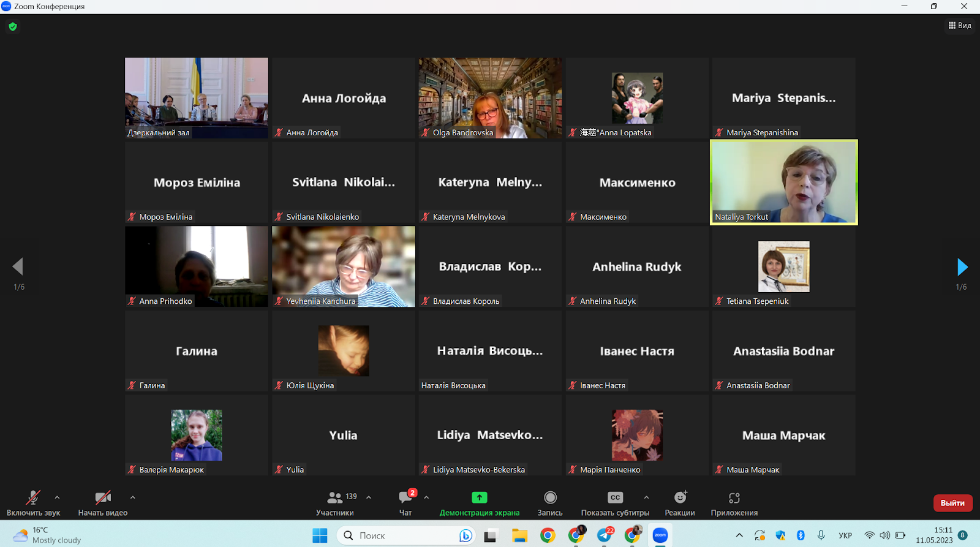Screen dimensions: 980x547
Task: Click Демонстрация экрана share screen icon
Action: coord(479,498)
